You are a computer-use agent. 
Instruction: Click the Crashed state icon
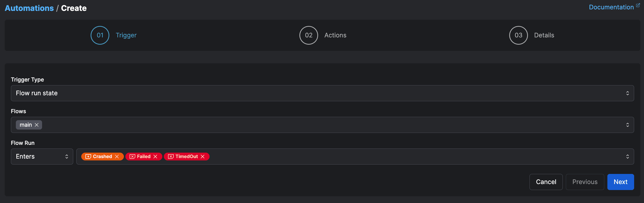(x=88, y=157)
